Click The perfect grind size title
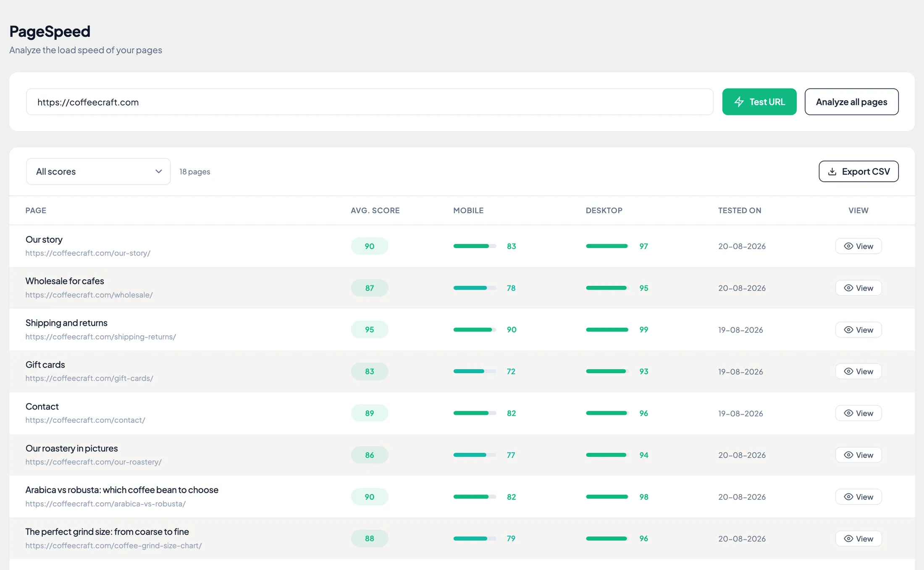Image resolution: width=924 pixels, height=570 pixels. tap(107, 531)
